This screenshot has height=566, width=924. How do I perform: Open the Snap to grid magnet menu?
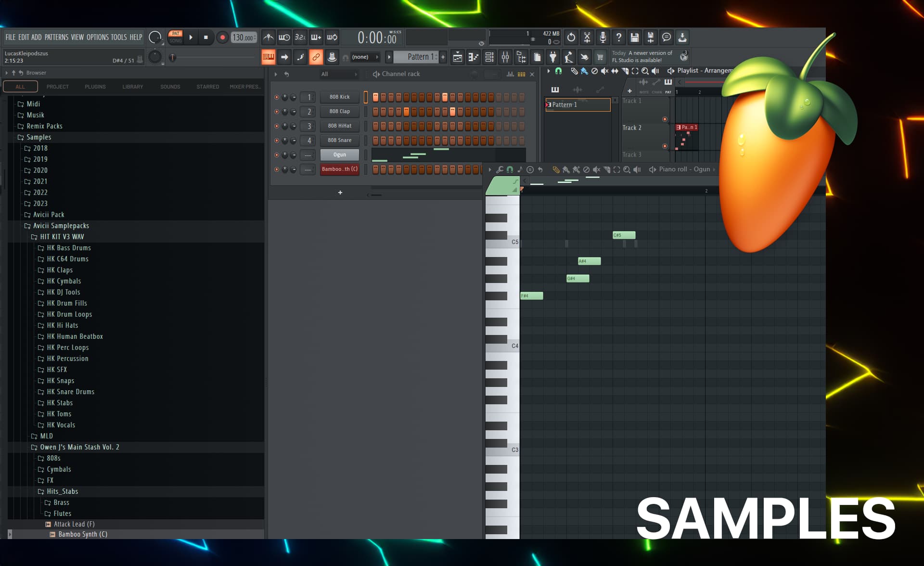tap(558, 71)
